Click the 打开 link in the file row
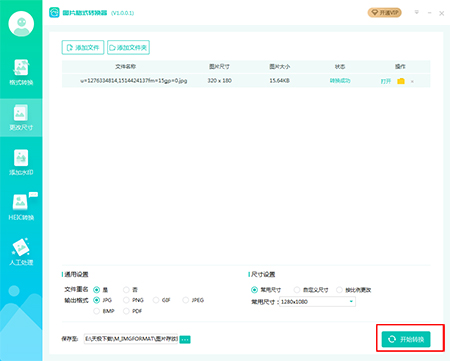Image resolution: width=450 pixels, height=361 pixels. (386, 81)
